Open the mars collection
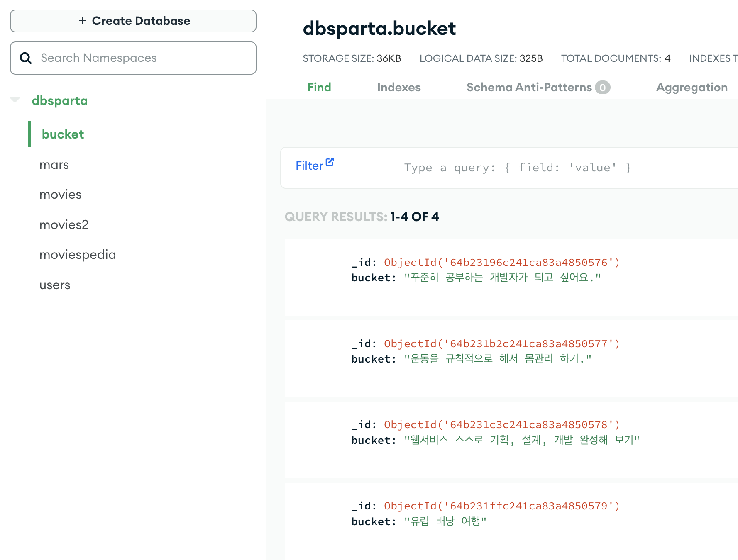The width and height of the screenshot is (738, 560). coord(54,165)
